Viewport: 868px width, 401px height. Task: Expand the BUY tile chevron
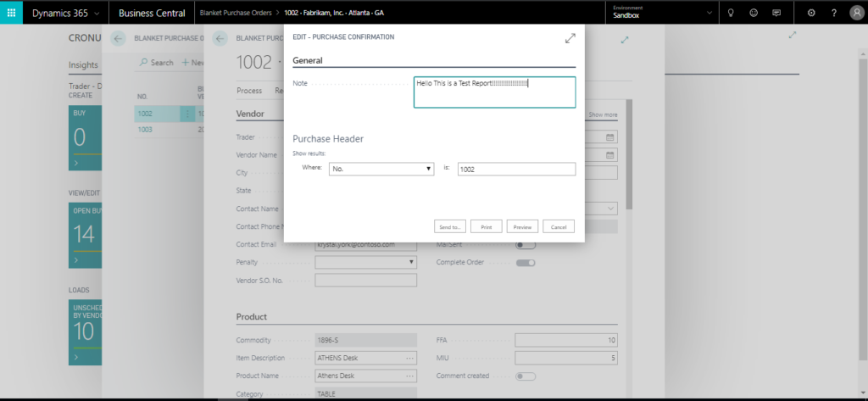point(75,164)
